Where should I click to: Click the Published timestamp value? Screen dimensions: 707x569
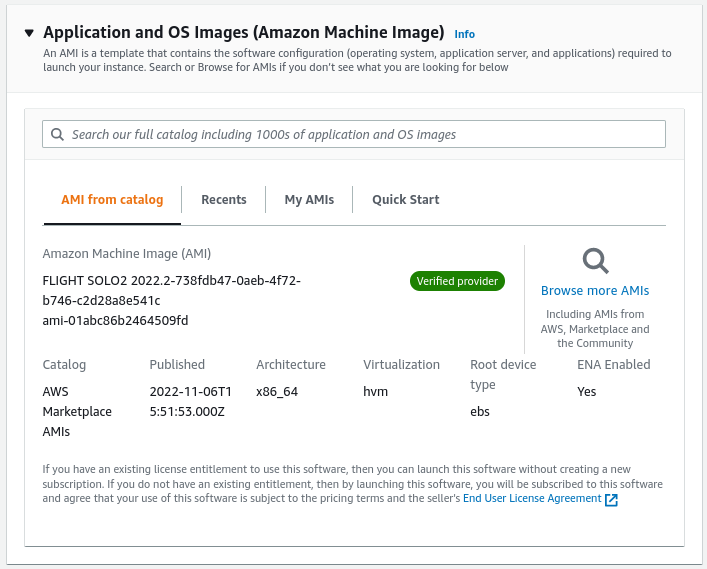click(191, 401)
